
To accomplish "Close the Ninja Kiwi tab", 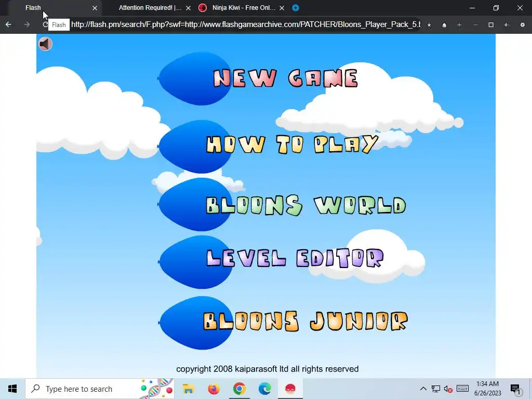I will pyautogui.click(x=282, y=8).
